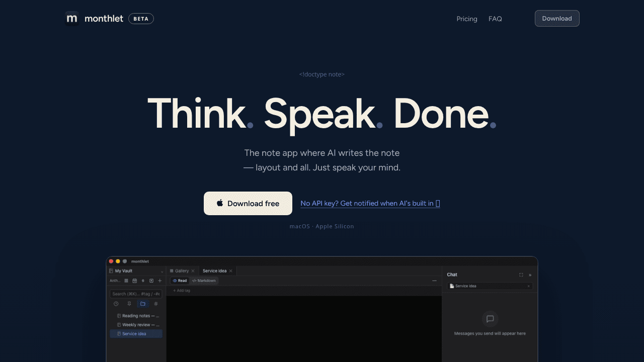Click the "macOS · Apple Silicon" text
The image size is (644, 362).
coord(322,226)
